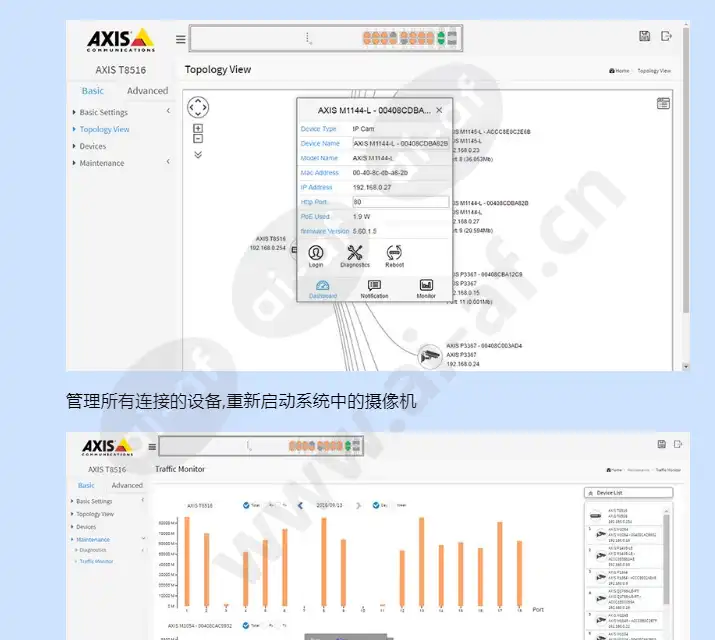Select device number 1 camera in Device List

624,535
